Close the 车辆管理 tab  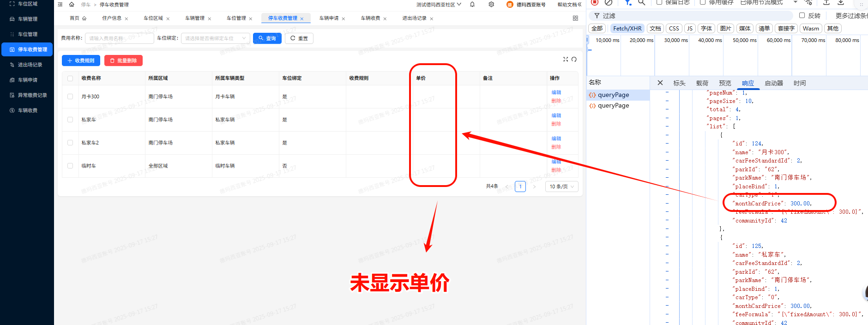[210, 19]
